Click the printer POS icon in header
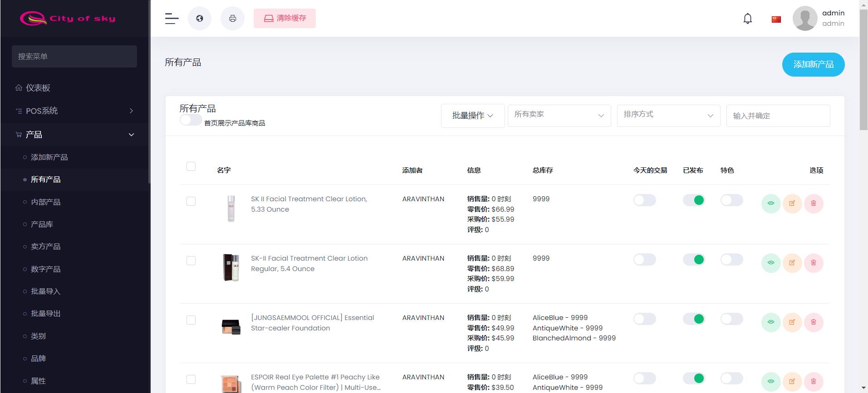The height and width of the screenshot is (393, 868). pos(232,19)
